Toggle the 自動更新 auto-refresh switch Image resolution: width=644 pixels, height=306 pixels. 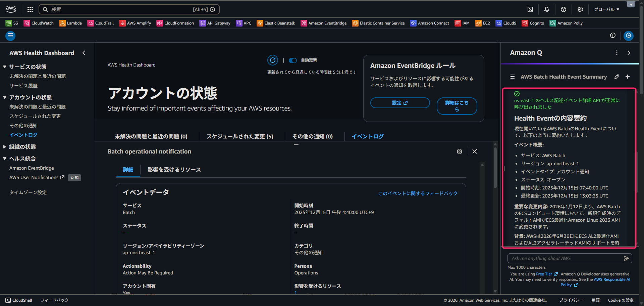pyautogui.click(x=293, y=60)
